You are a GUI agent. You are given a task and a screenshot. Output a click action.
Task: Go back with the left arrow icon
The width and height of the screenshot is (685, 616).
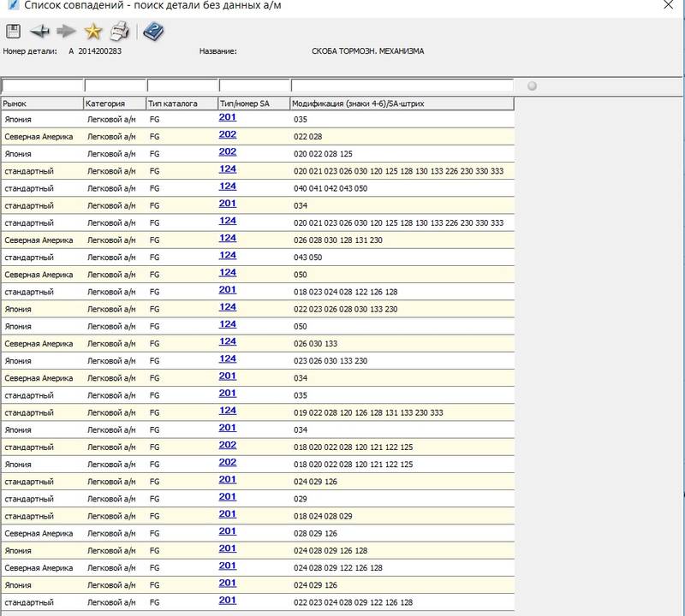tap(39, 32)
